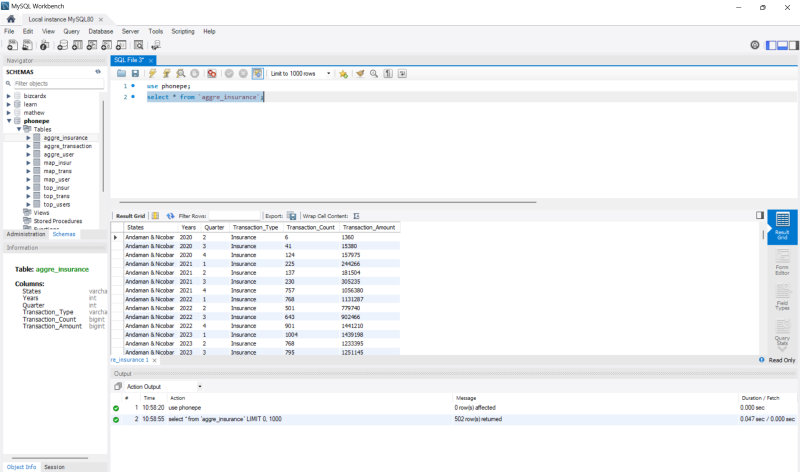Switch to the Session tab

(x=54, y=467)
